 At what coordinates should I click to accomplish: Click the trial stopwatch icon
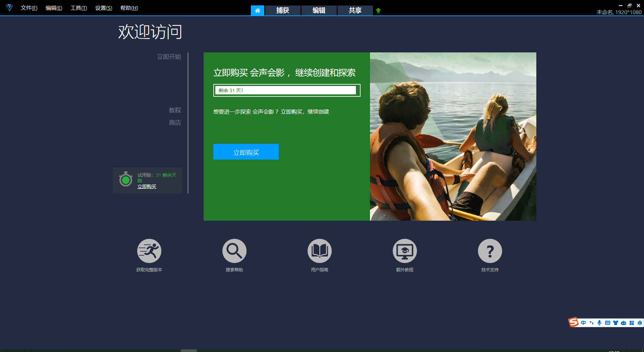point(126,180)
